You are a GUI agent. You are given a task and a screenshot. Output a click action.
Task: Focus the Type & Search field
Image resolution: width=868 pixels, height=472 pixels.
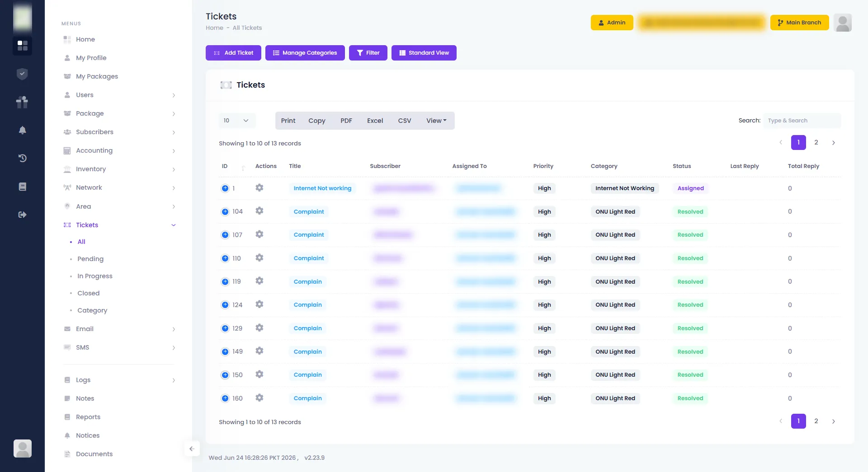[x=802, y=121]
